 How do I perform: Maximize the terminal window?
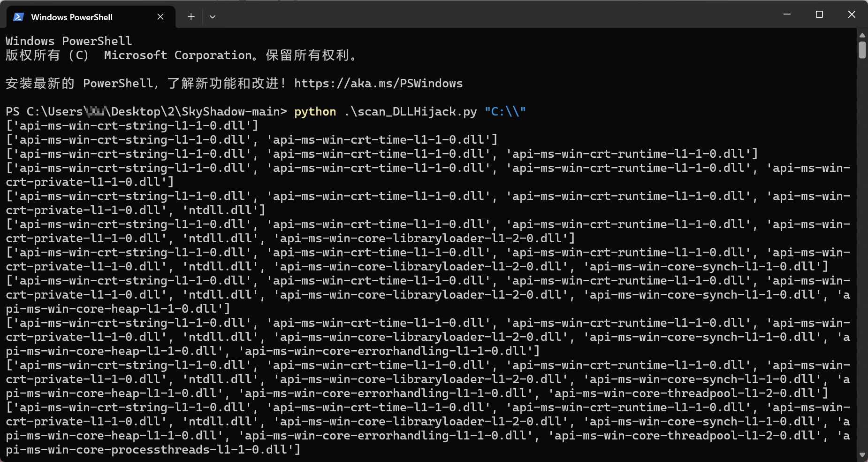click(819, 15)
